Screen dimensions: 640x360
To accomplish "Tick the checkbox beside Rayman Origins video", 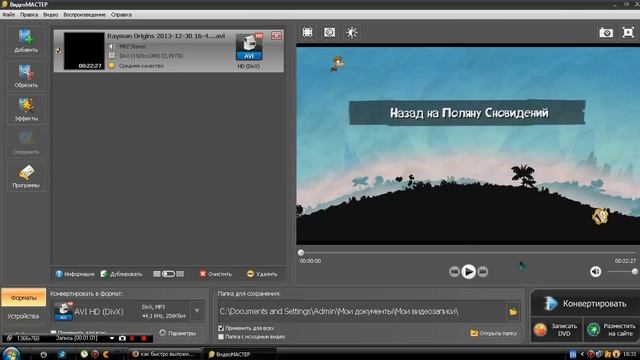I will tap(58, 51).
